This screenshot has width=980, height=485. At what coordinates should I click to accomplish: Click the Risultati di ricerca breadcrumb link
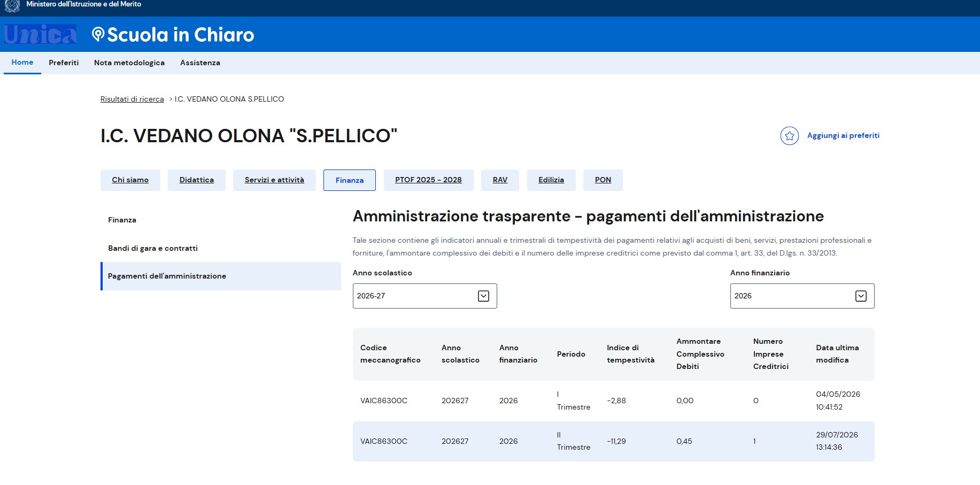pyautogui.click(x=132, y=99)
